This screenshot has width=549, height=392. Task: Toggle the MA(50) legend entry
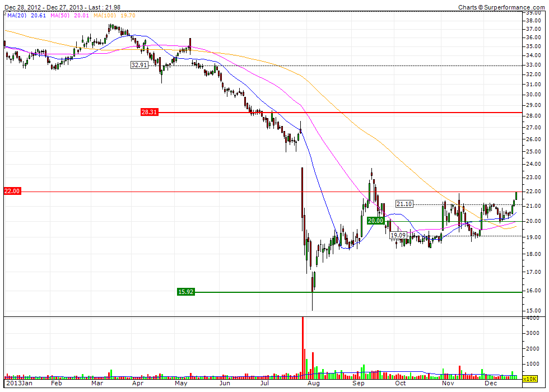pos(59,17)
